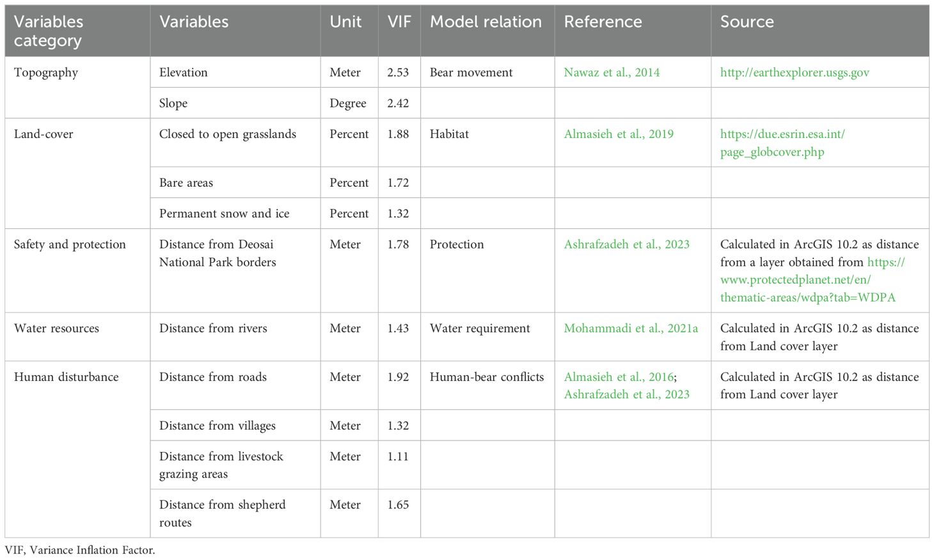Viewport: 934px width, 560px height.
Task: Click the Mohammadi et al., 2021a reference
Action: (x=630, y=329)
